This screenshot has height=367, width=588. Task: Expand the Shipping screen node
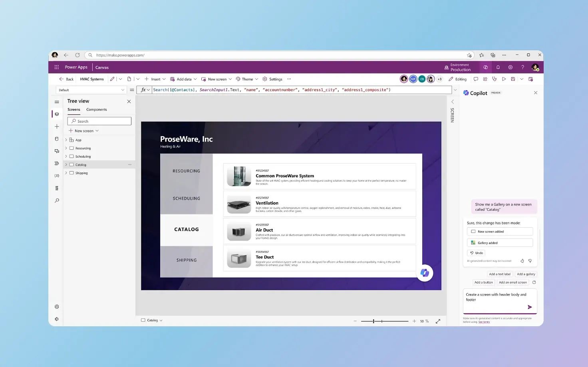[66, 173]
